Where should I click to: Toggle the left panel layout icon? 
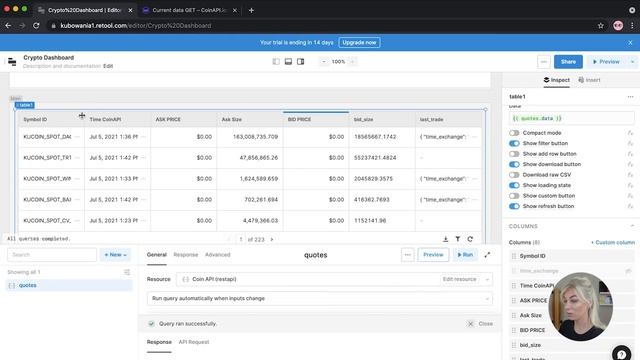276,62
